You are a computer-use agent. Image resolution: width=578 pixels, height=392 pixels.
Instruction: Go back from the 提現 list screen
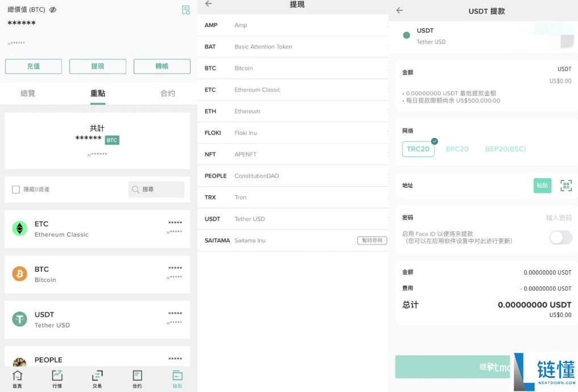[209, 4]
